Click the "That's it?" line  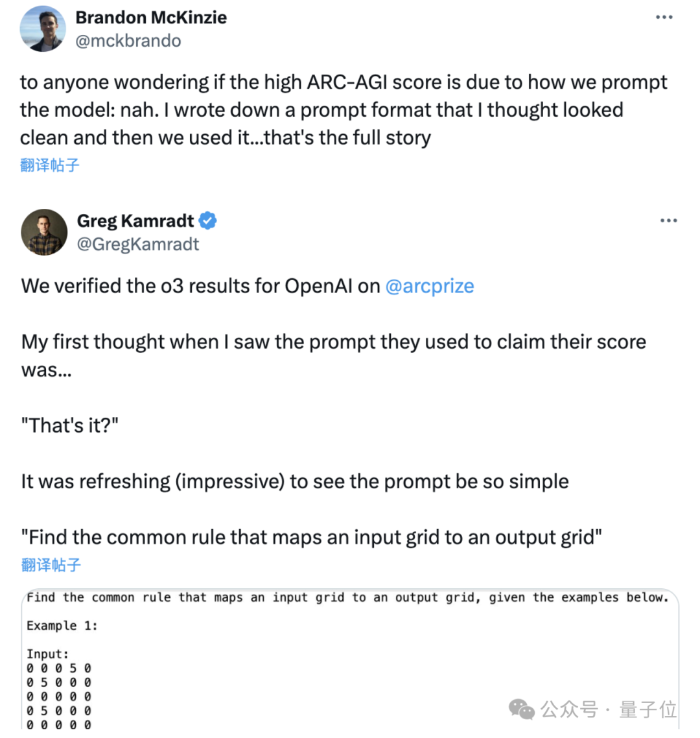69,425
